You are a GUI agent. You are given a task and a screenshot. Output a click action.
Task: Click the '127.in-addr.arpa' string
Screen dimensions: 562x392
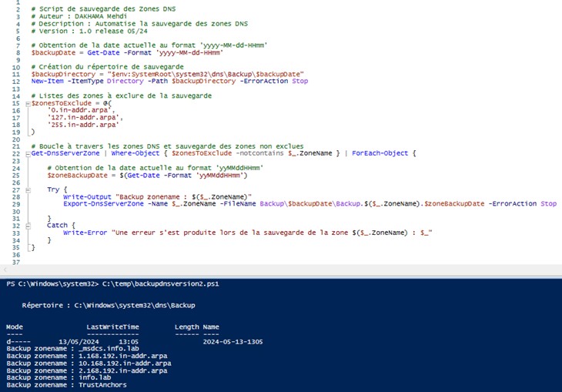point(85,117)
